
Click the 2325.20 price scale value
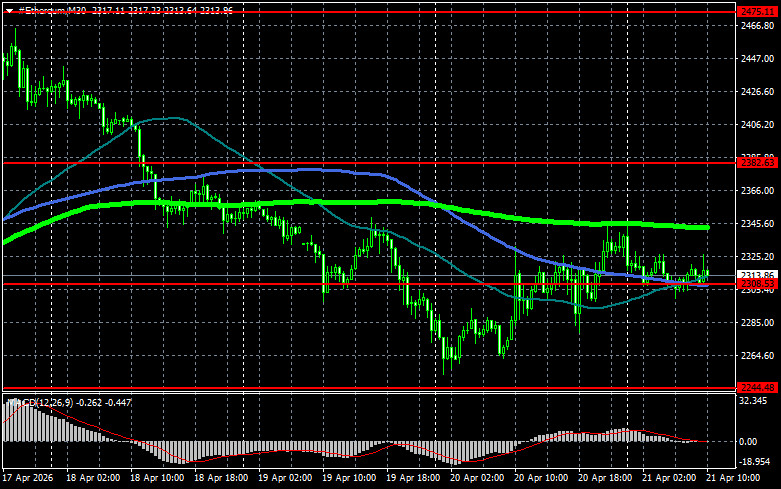pos(758,256)
